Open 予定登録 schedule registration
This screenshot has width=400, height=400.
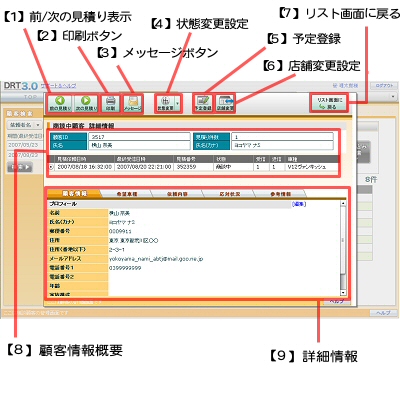tap(203, 104)
